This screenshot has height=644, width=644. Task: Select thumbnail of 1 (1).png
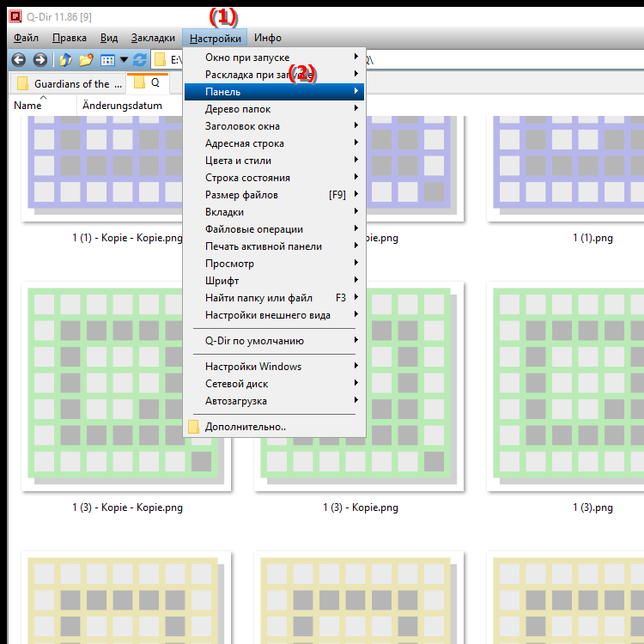[565, 168]
